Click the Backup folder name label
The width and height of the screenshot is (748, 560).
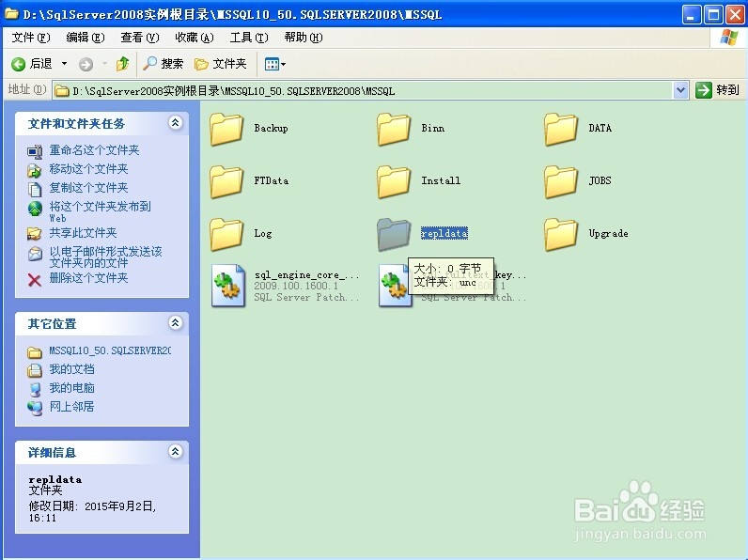(271, 129)
